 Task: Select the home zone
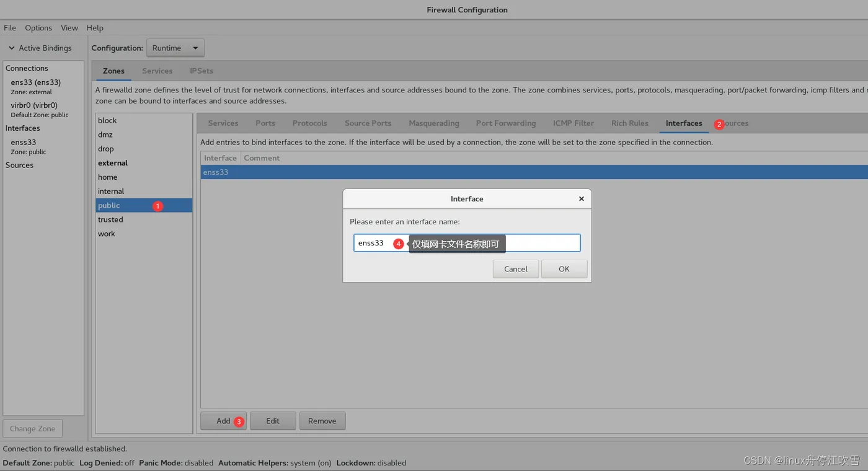(144, 177)
